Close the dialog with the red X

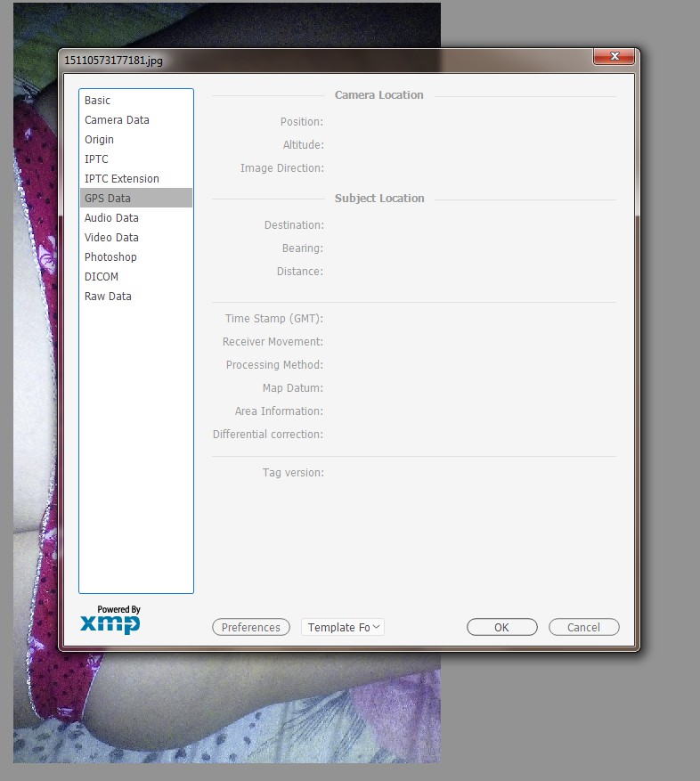pos(615,56)
